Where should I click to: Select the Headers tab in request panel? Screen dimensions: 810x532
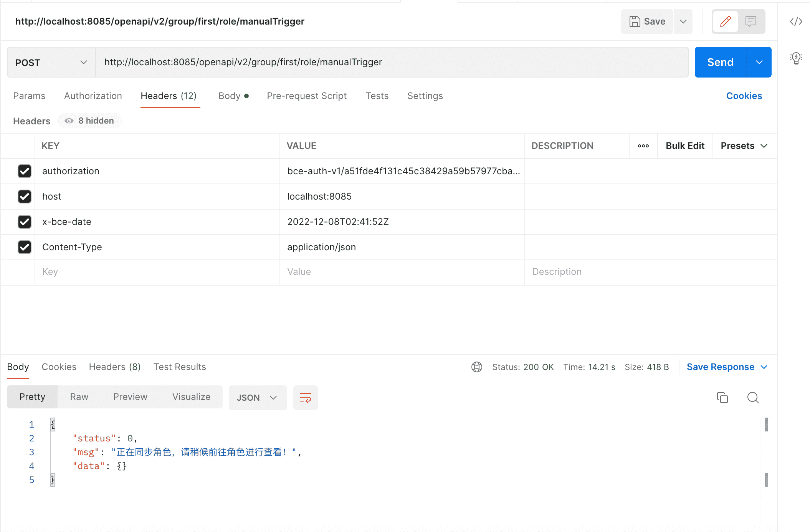[169, 96]
